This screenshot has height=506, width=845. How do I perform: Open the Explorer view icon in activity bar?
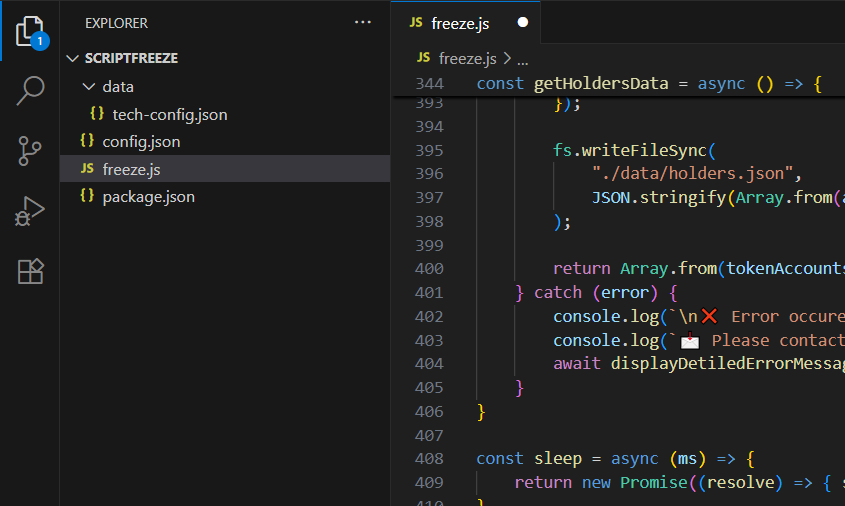click(x=30, y=31)
